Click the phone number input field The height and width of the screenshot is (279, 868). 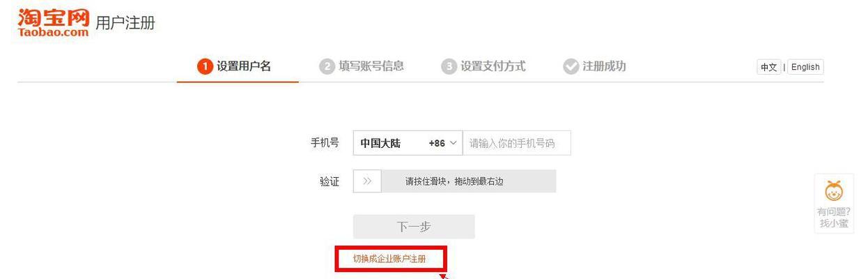[x=516, y=143]
